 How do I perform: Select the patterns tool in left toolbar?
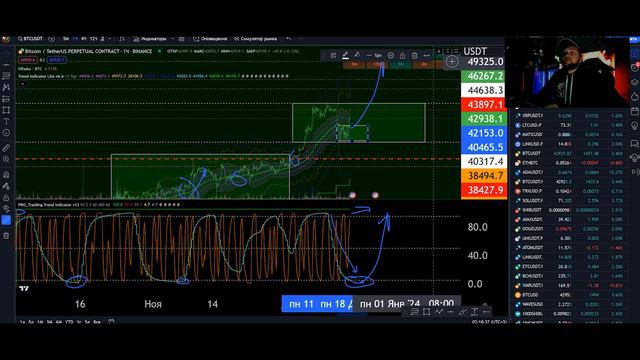6,87
